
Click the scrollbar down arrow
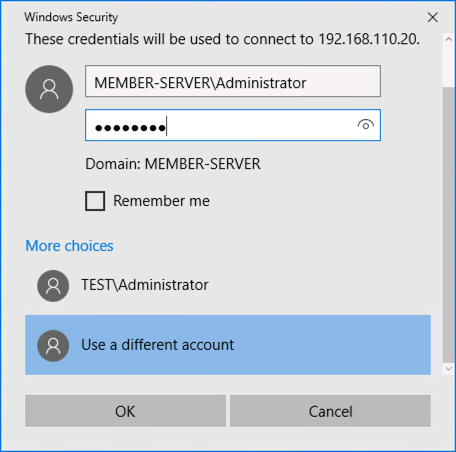coord(449,369)
